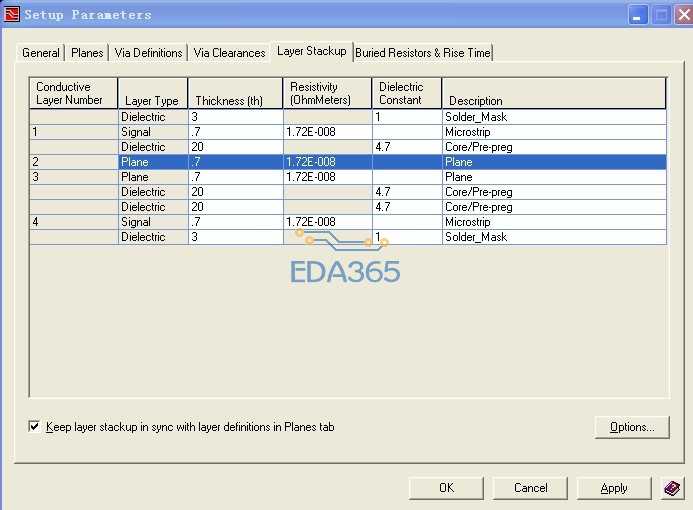Screen dimensions: 693x510
Task: Click resistivity 1.72E-008 in layer 3 row
Action: 327,177
